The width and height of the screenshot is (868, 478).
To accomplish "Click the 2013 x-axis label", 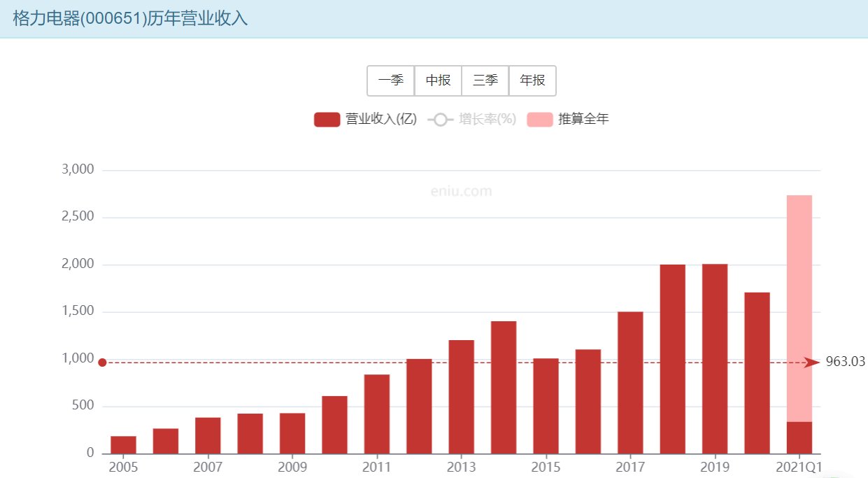I will (462, 467).
